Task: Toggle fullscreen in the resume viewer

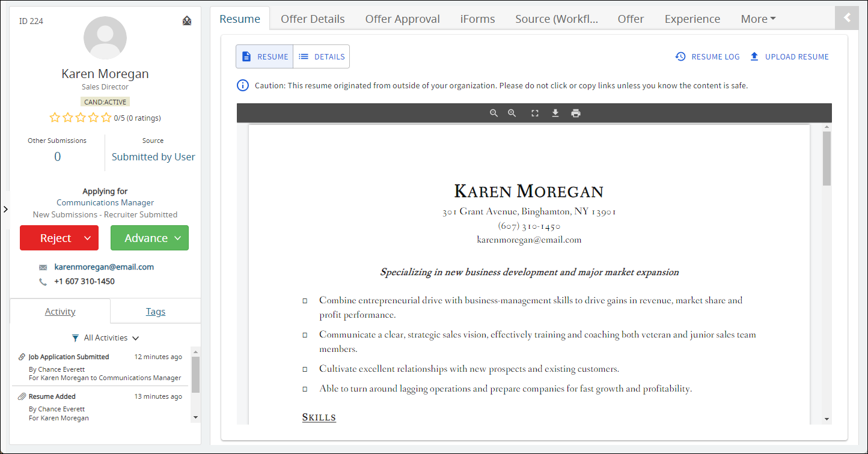Action: tap(535, 113)
